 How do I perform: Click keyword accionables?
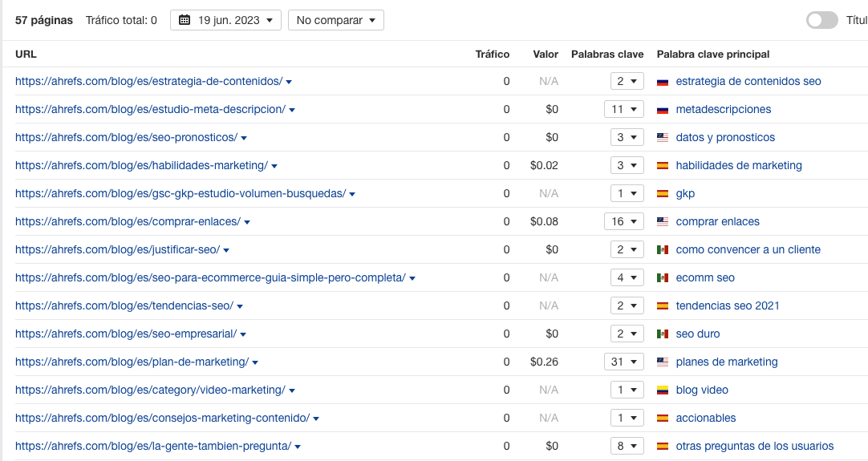(x=706, y=418)
